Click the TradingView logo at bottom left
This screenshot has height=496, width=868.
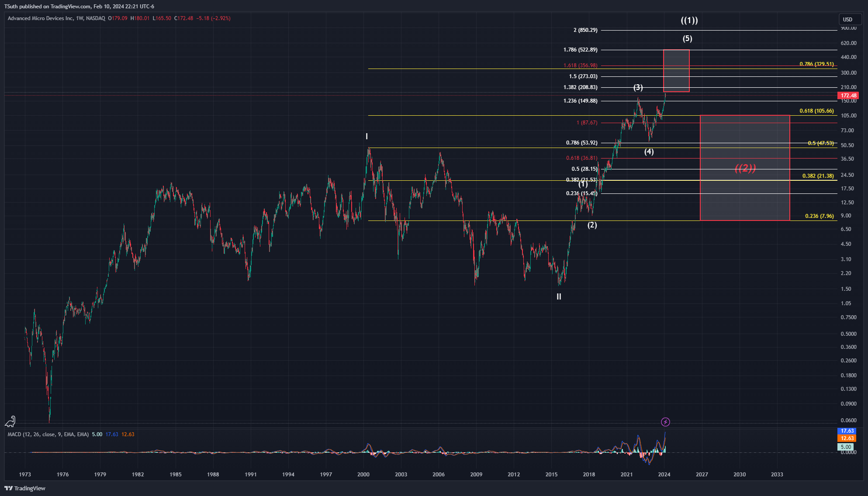25,488
